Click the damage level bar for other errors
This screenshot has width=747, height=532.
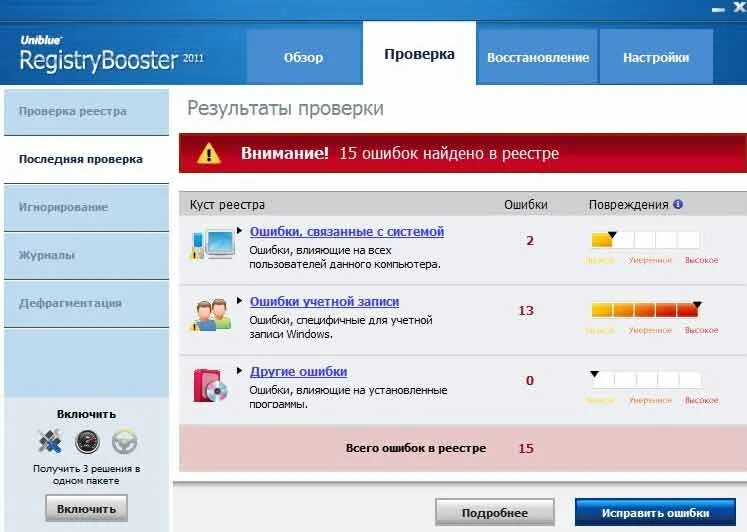point(645,380)
